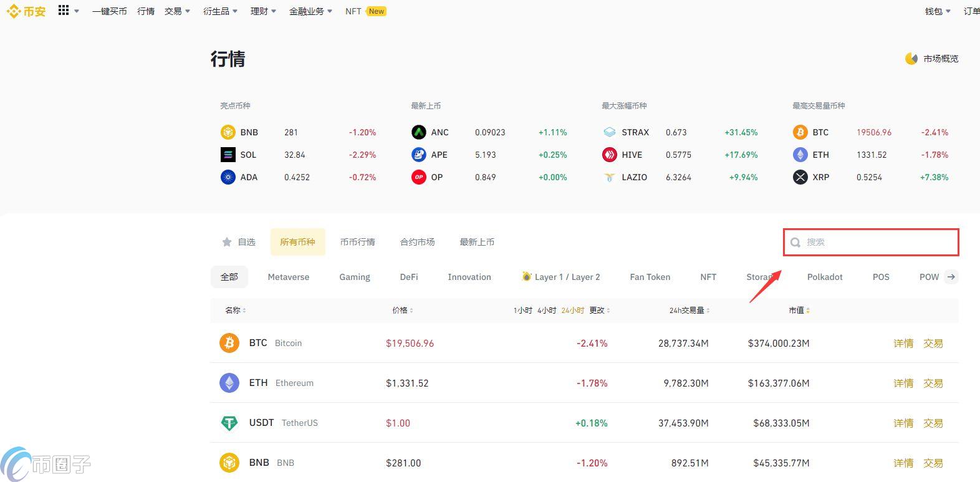Click Bitcoin logo in the table row
The height and width of the screenshot is (482, 980).
[x=229, y=343]
